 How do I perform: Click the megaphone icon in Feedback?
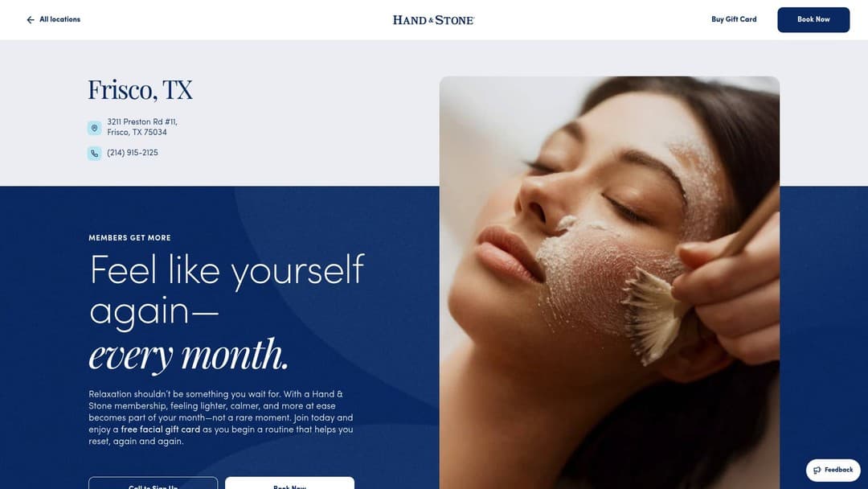(817, 471)
